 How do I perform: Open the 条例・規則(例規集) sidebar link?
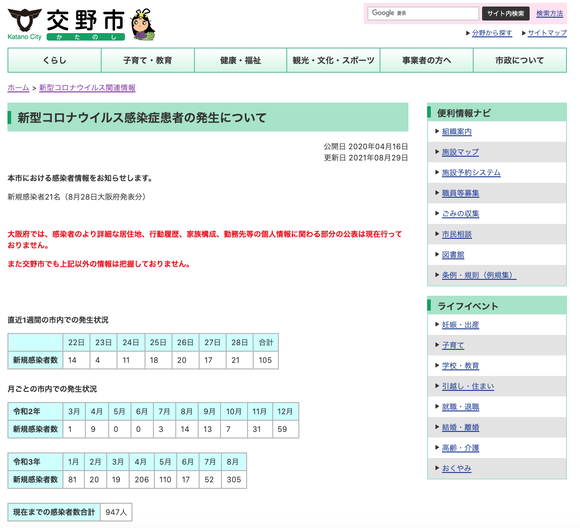pyautogui.click(x=479, y=275)
